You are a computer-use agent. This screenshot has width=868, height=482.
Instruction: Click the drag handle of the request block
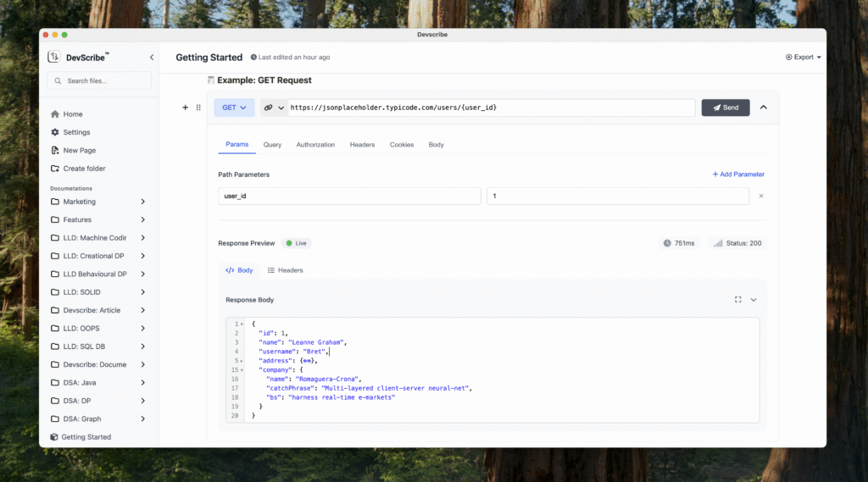point(198,108)
